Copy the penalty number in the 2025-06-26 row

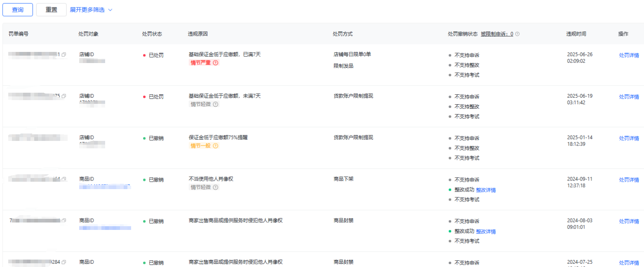(63, 55)
